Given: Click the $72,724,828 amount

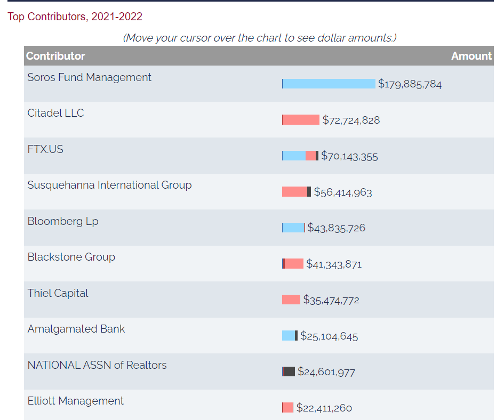Looking at the screenshot, I should coord(351,120).
